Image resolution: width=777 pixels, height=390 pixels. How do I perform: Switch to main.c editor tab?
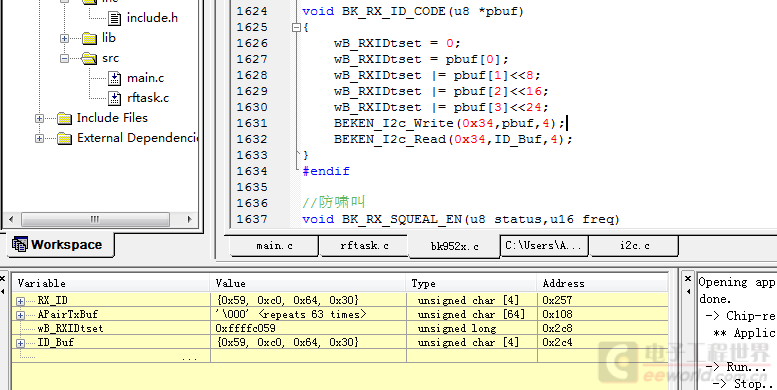274,246
